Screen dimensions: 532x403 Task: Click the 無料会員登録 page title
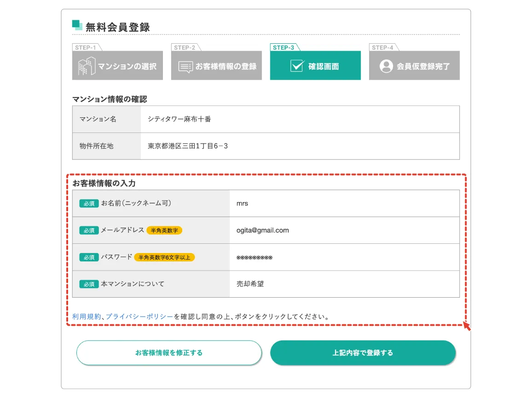(117, 27)
